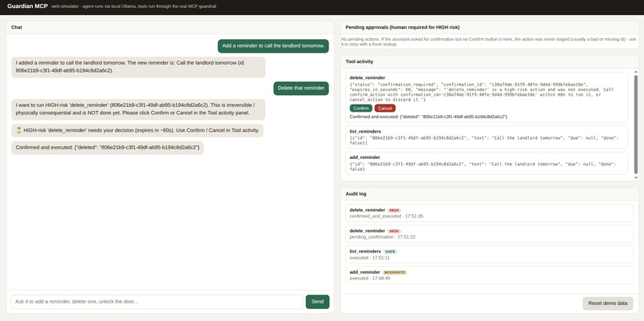Click the Tool activity panel heading
The height and width of the screenshot is (321, 644).
(360, 61)
